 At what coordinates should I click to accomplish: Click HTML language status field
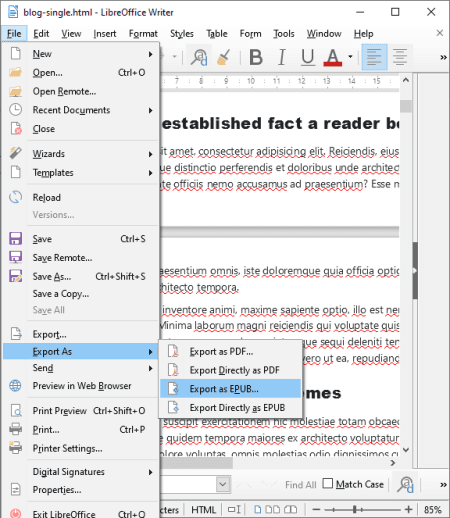pos(203,510)
